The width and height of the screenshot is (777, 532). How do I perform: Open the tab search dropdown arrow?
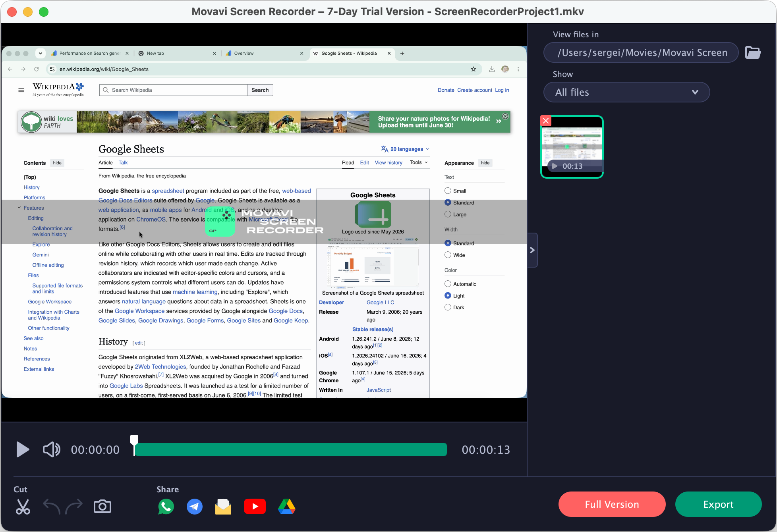coord(40,53)
